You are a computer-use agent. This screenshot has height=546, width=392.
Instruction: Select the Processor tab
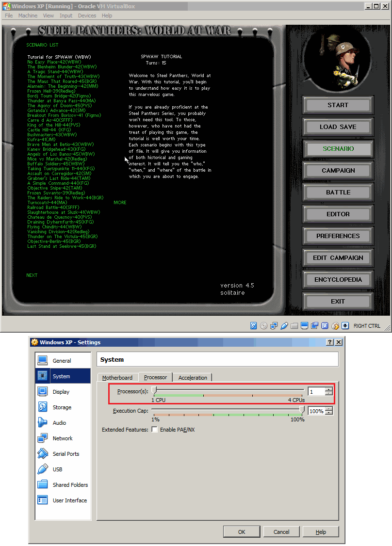click(x=155, y=377)
